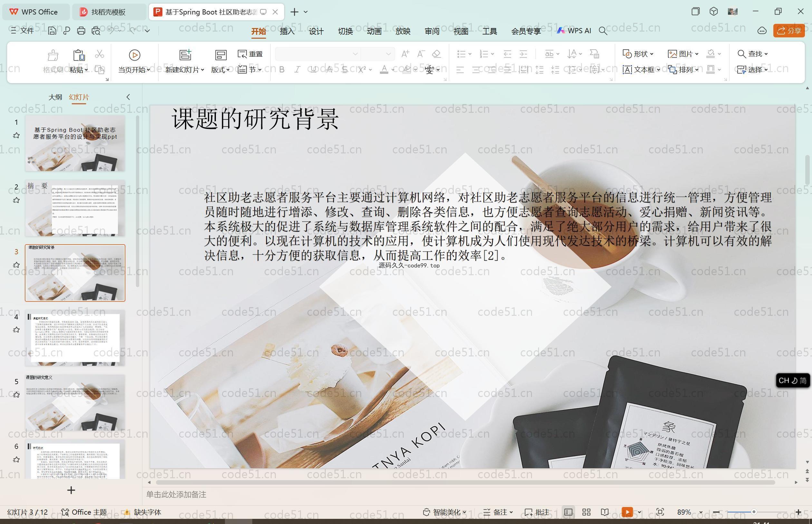Screen dimensions: 812x524
Task: Open the search magnifier in menu bar
Action: [603, 31]
